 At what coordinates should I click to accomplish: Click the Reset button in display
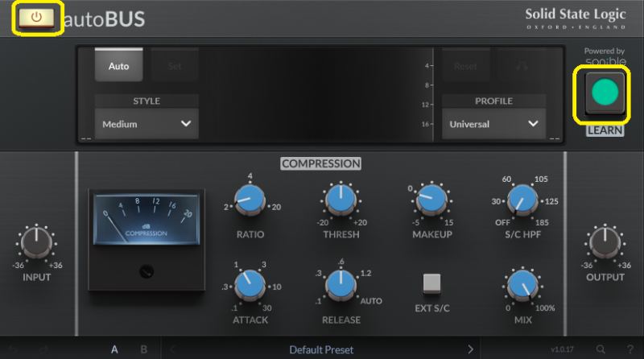(x=464, y=66)
